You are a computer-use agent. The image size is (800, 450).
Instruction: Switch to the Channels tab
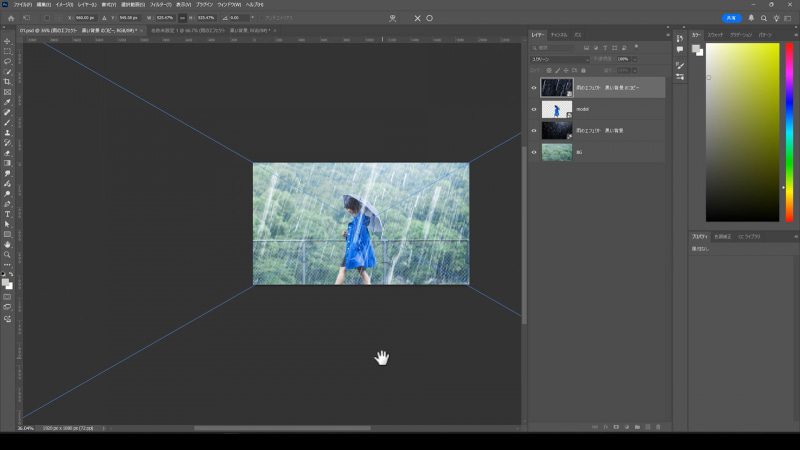coord(559,35)
